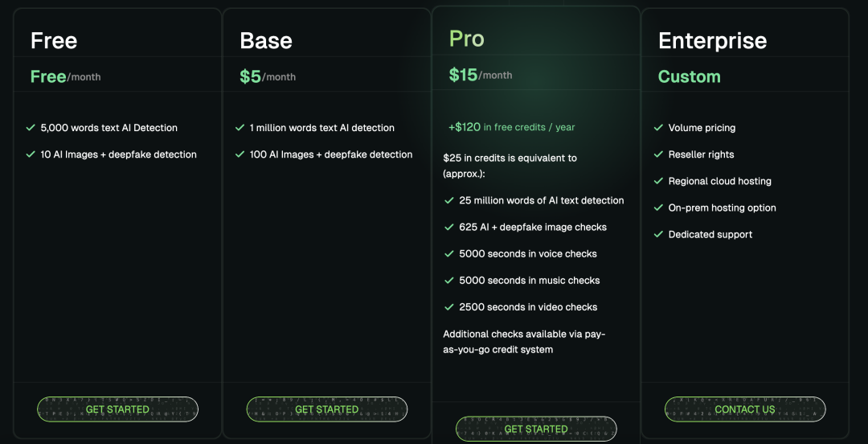The height and width of the screenshot is (444, 868).
Task: Click checkmark beside Volume pricing
Action: pyautogui.click(x=658, y=128)
